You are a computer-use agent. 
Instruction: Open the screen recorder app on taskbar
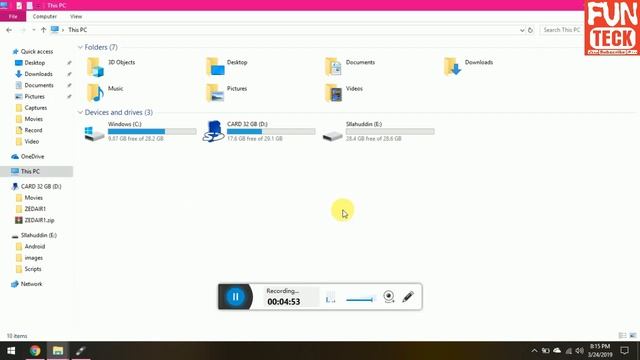coord(80,351)
